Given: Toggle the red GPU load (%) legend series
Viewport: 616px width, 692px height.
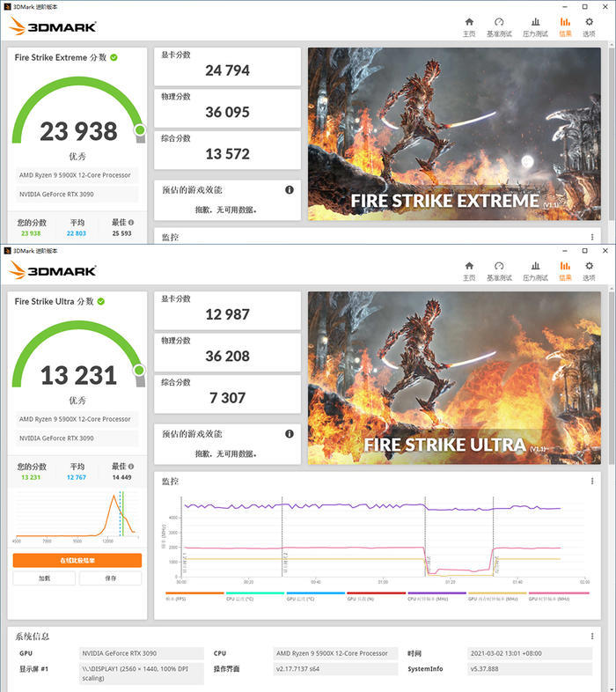Looking at the screenshot, I should [x=376, y=596].
